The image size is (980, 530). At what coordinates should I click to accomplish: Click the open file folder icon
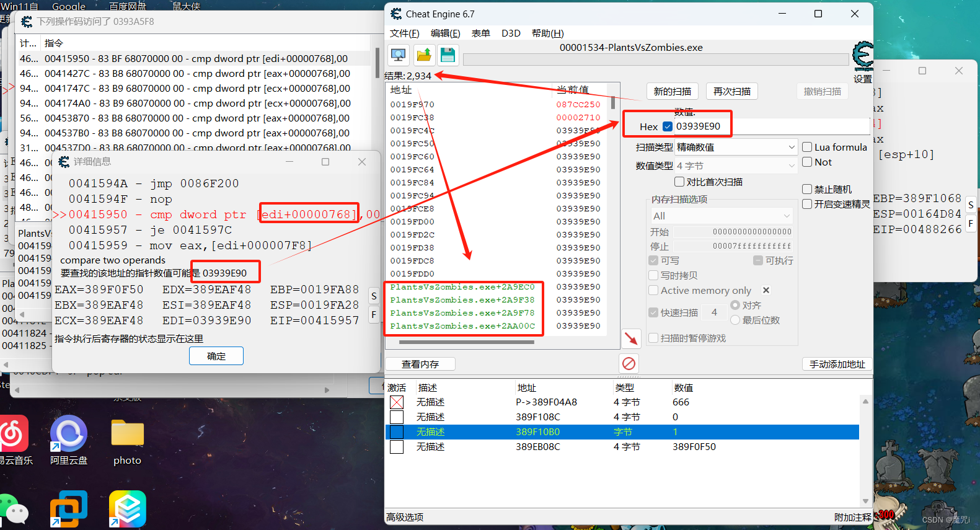point(424,55)
